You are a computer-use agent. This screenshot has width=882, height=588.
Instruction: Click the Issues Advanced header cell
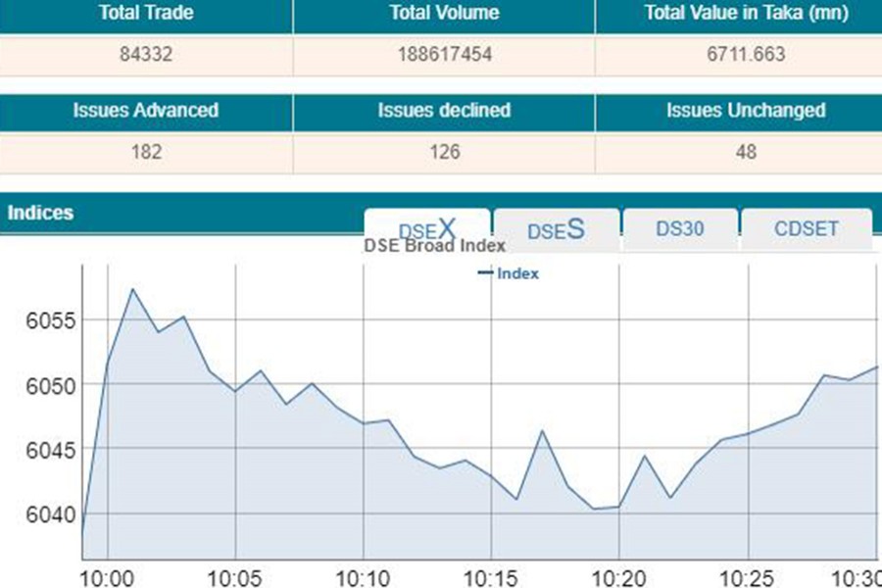146,110
